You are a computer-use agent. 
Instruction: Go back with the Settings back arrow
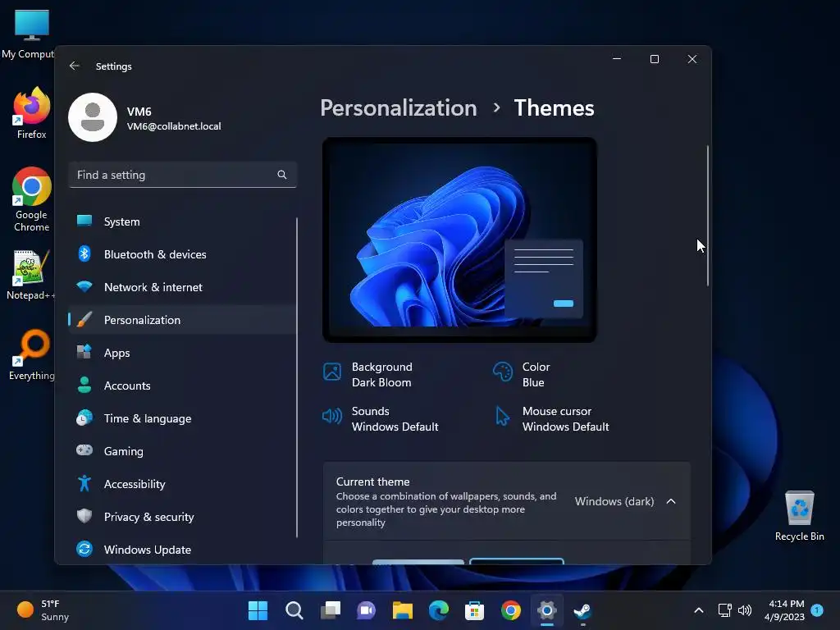click(75, 66)
